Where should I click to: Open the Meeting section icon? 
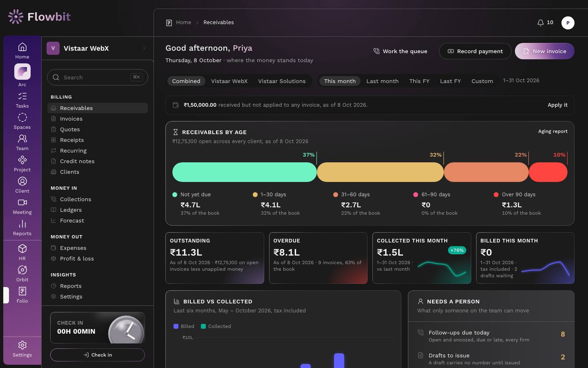pos(22,206)
